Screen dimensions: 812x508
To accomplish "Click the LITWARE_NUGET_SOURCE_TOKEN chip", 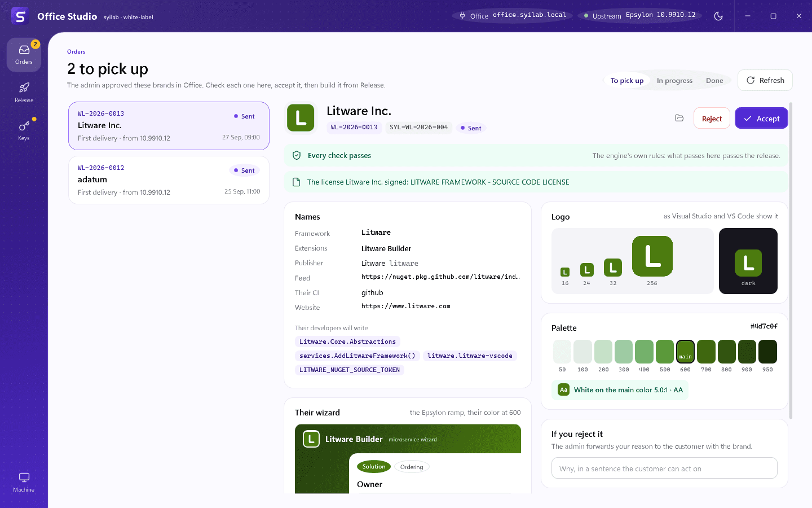I will click(350, 370).
